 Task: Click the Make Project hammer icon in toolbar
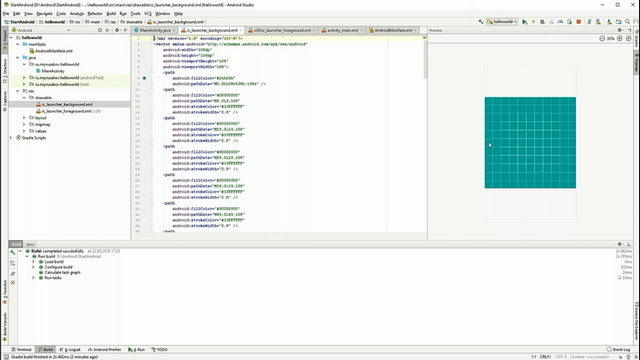[481, 22]
